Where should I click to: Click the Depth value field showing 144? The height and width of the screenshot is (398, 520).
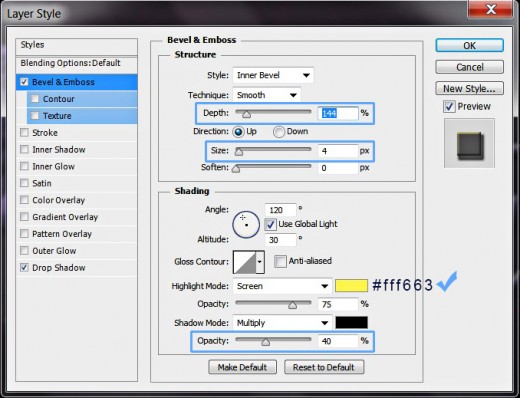click(338, 114)
